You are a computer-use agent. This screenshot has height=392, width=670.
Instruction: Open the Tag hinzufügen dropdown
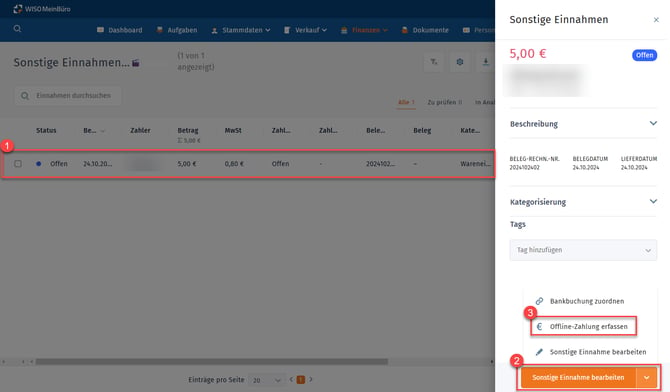(x=583, y=250)
